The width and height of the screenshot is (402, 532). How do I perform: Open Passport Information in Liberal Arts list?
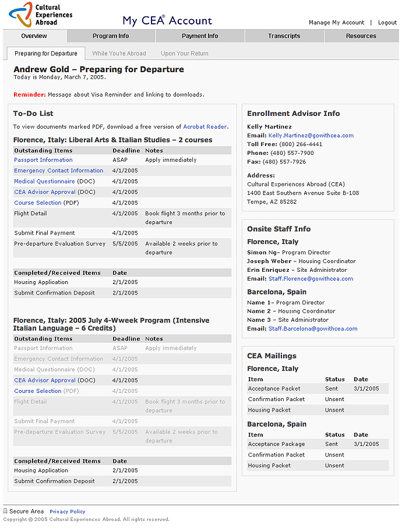[x=43, y=160]
